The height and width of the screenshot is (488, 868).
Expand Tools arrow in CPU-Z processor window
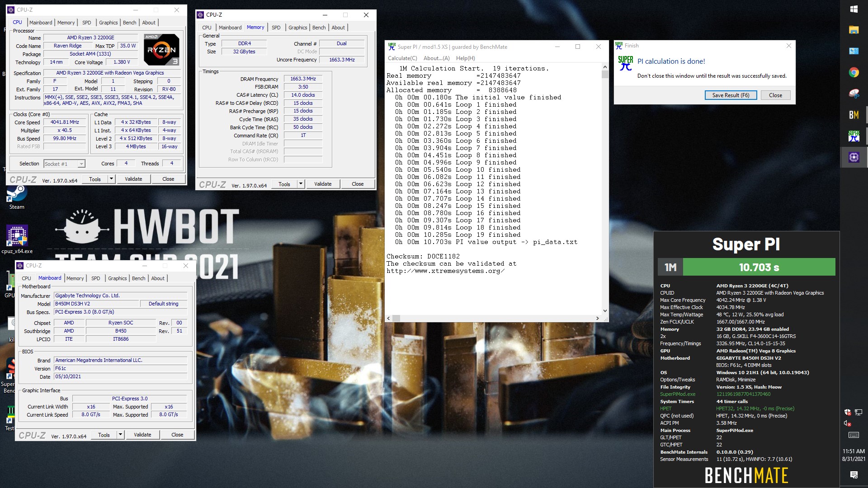point(111,179)
